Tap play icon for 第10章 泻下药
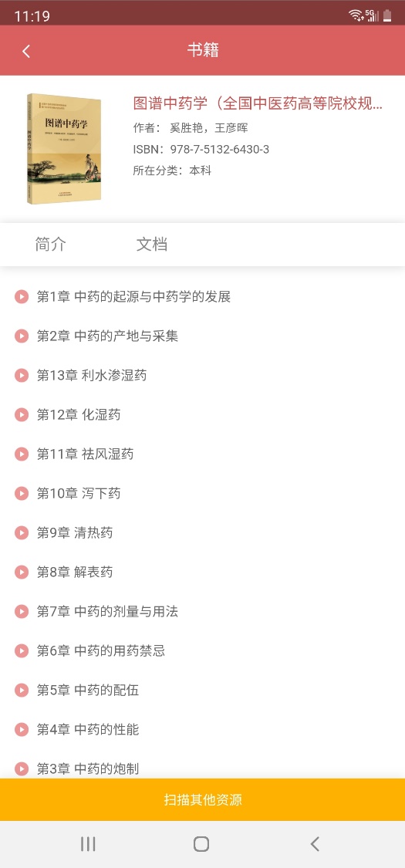405x868 pixels. click(x=22, y=493)
